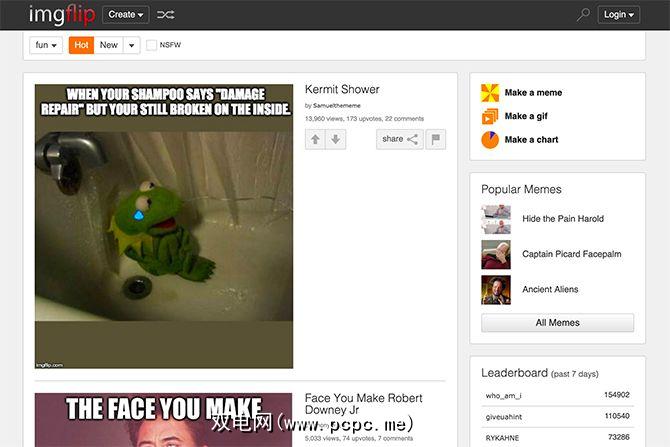Open the Make a meme link
Screen dimensions: 670x447
(x=533, y=93)
